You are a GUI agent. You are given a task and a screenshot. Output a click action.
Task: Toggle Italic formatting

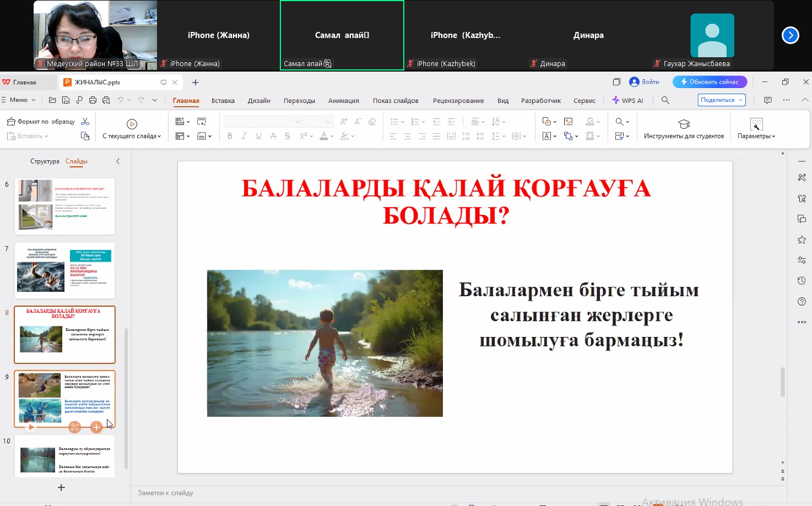coord(244,136)
